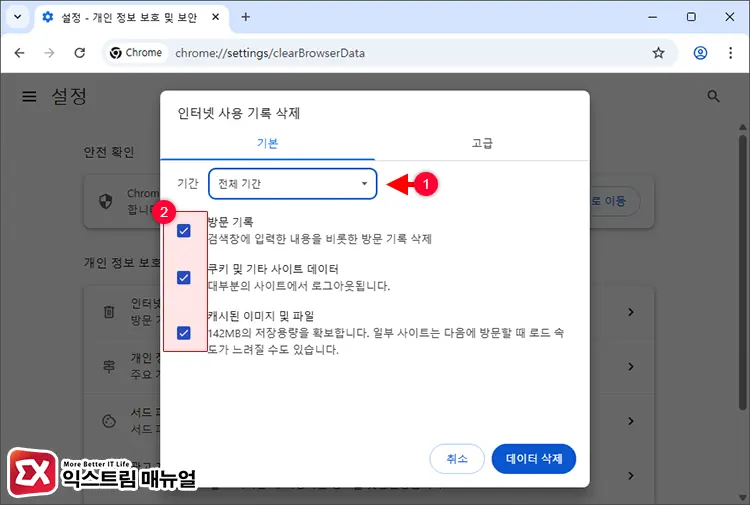Image resolution: width=750 pixels, height=505 pixels.
Task: Uncheck the 방문 기록 checkbox
Action: click(x=184, y=231)
